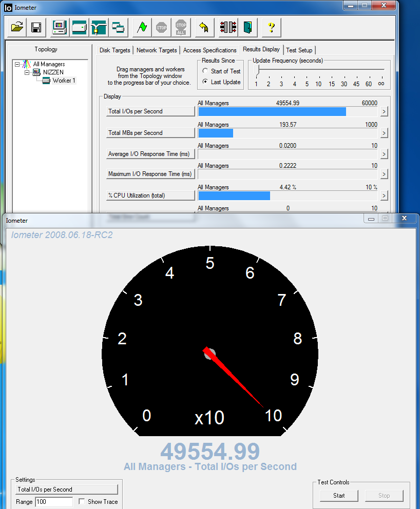The image size is (420, 509).
Task: Open a test configuration file
Action: [x=17, y=27]
